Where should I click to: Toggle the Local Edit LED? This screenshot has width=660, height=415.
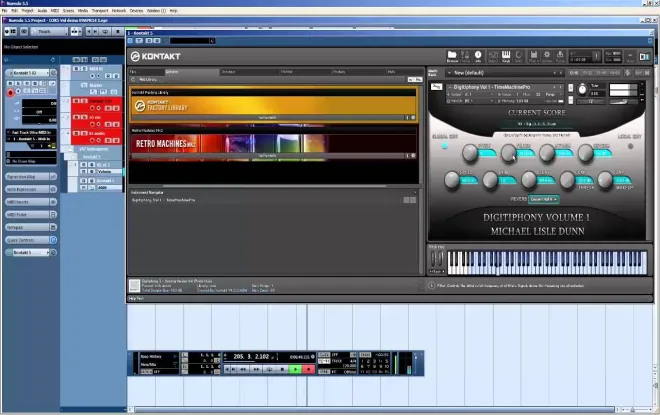click(x=630, y=146)
